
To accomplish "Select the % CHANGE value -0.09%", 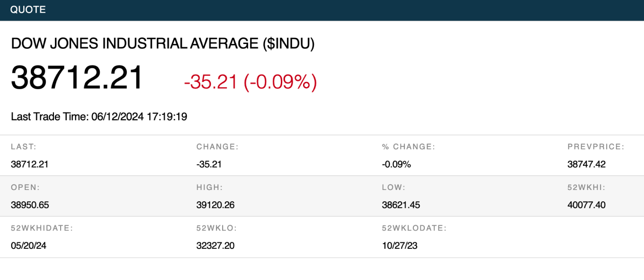I will pyautogui.click(x=396, y=164).
